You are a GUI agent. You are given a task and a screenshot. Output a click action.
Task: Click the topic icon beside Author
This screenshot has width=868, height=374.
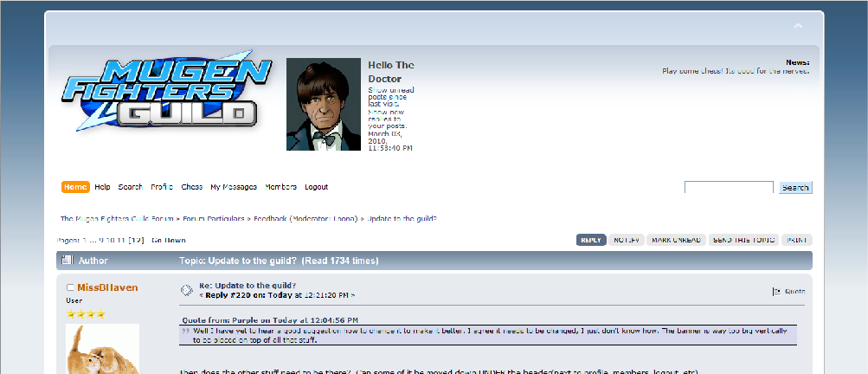(67, 260)
